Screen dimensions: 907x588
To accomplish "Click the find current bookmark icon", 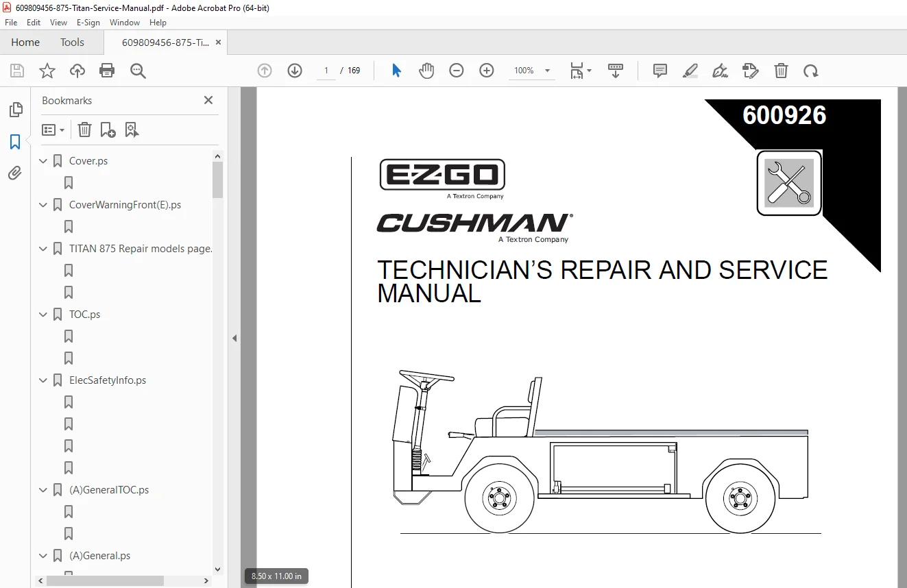I will [x=132, y=130].
